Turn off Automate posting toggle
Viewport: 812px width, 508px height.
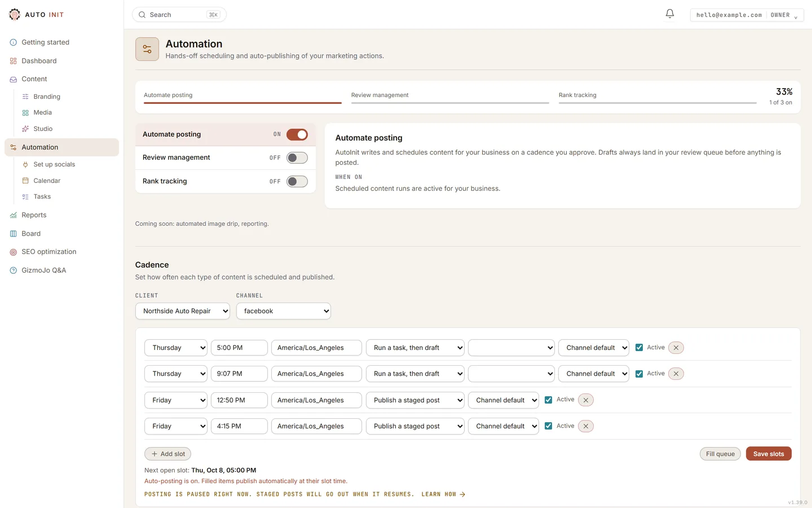pos(297,134)
